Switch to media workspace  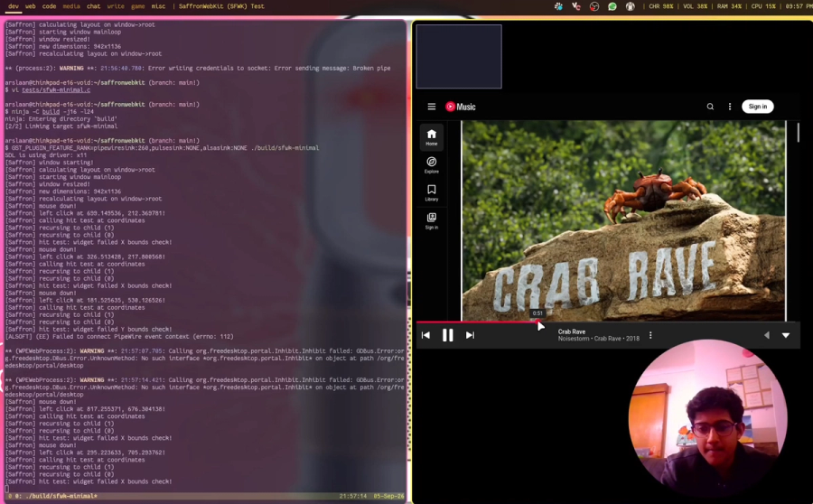[x=71, y=6]
